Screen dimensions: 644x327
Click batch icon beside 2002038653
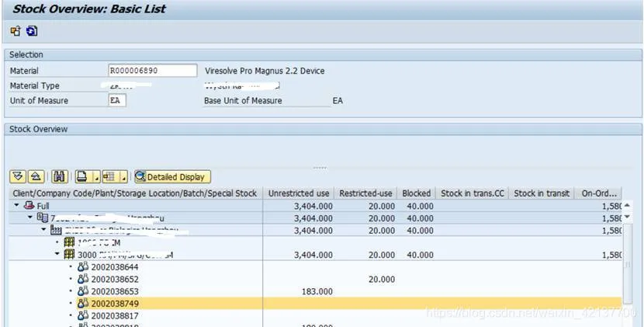83,291
